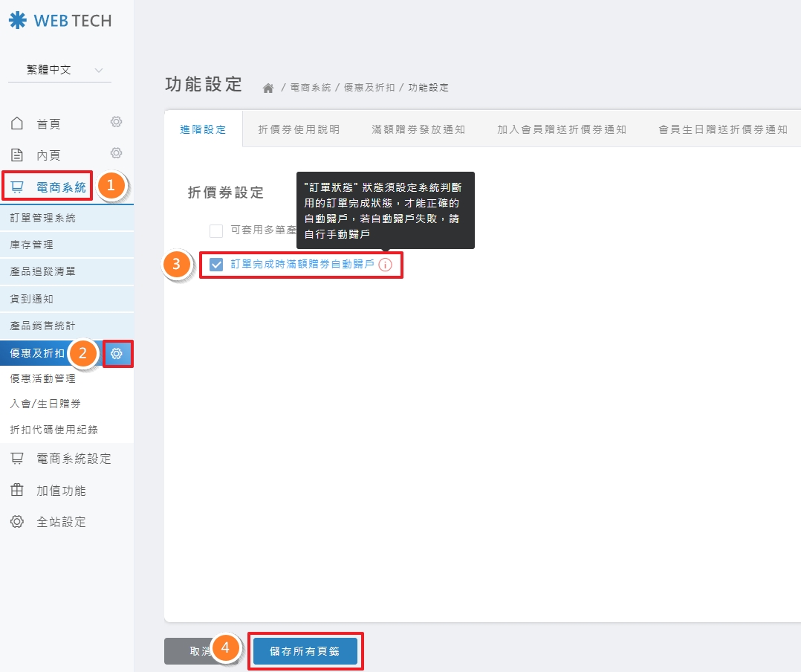
Task: Click the 儲存所有頁籤 save button
Action: 305,650
